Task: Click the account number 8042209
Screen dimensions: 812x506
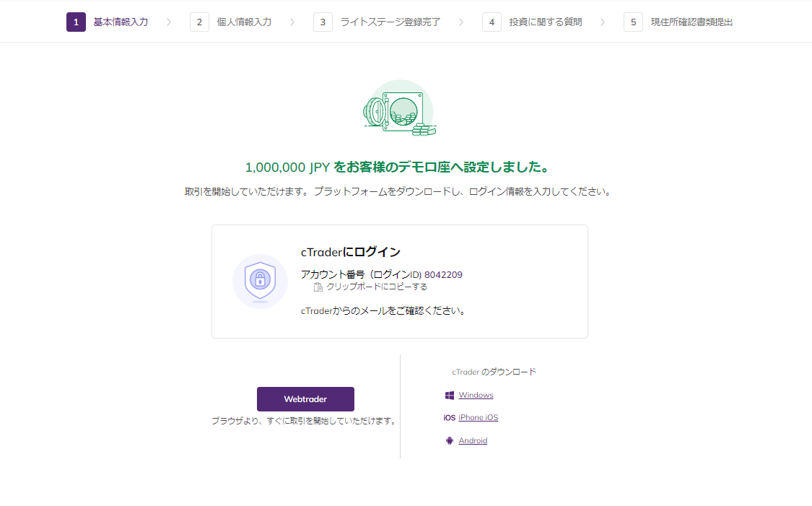Action: click(x=443, y=275)
